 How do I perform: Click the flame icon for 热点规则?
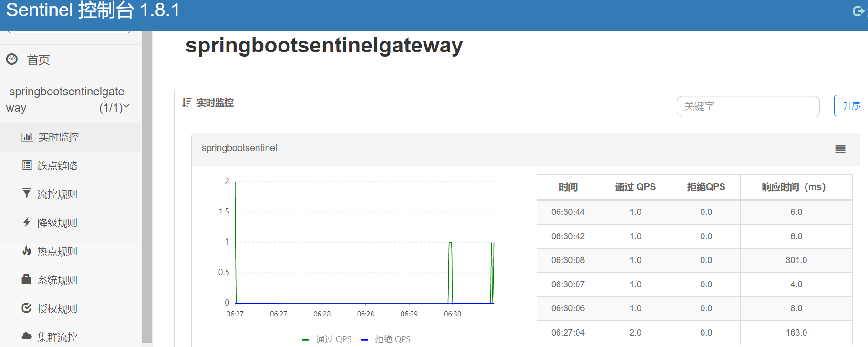pyautogui.click(x=27, y=250)
